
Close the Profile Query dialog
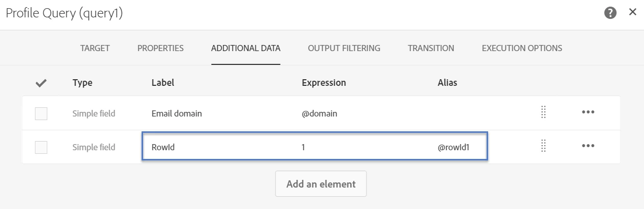click(633, 12)
